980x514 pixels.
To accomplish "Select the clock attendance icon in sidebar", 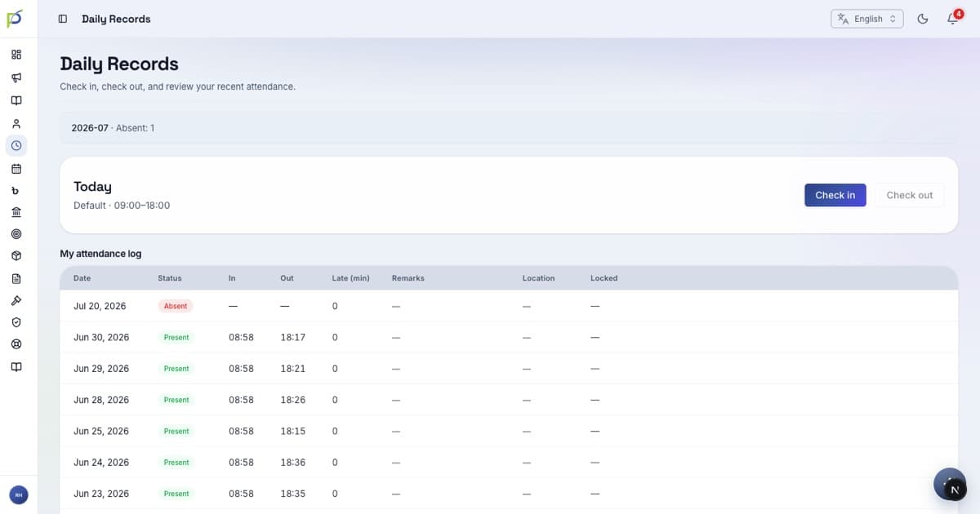I will point(16,145).
